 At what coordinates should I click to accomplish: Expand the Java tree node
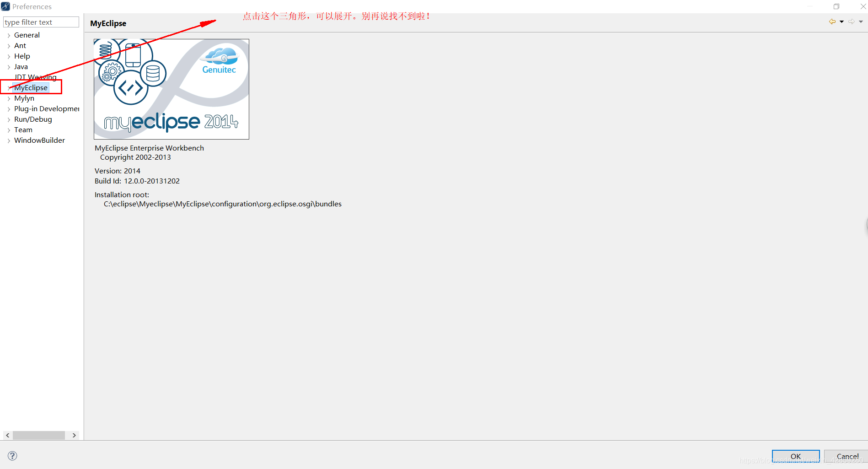pos(9,67)
